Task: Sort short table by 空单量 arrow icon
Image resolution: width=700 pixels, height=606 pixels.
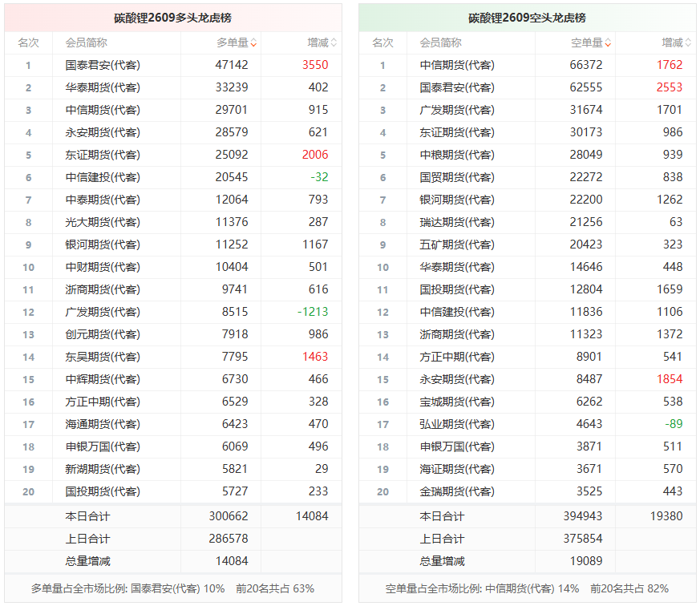Action: (608, 42)
